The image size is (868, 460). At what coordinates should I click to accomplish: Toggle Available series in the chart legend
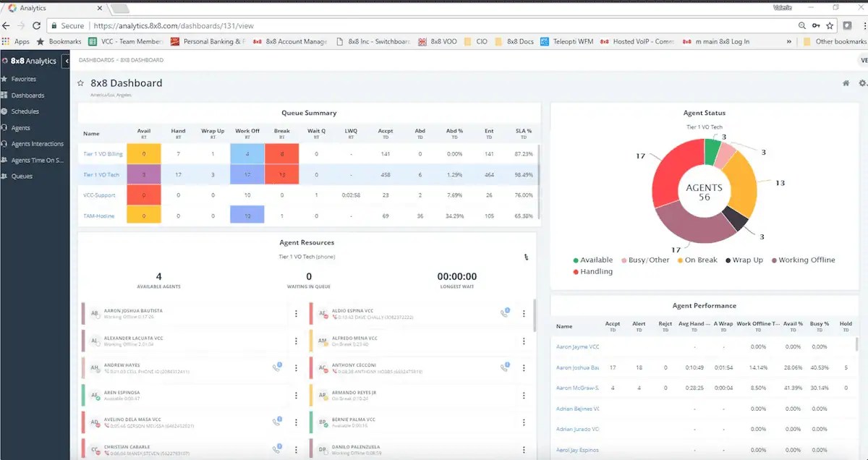click(592, 260)
